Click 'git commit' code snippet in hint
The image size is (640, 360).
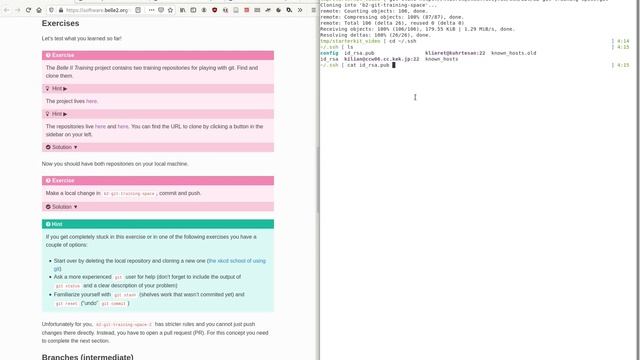[x=113, y=304]
